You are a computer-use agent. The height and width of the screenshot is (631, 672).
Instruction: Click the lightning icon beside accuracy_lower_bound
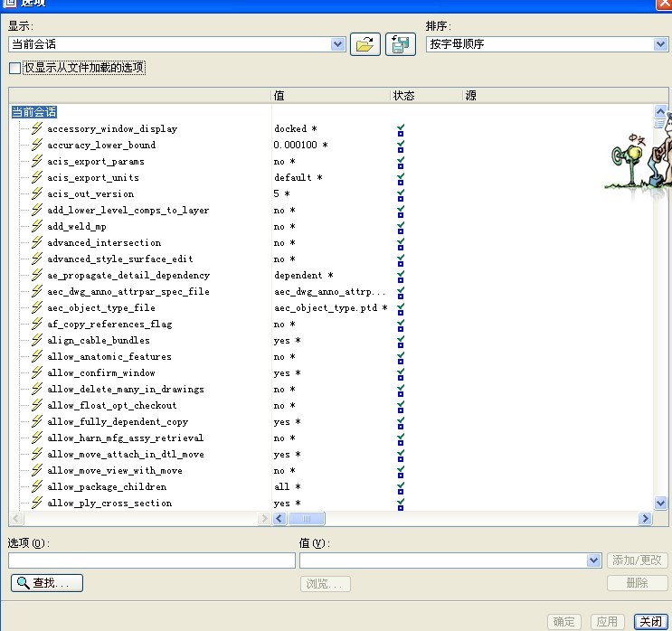[37, 144]
